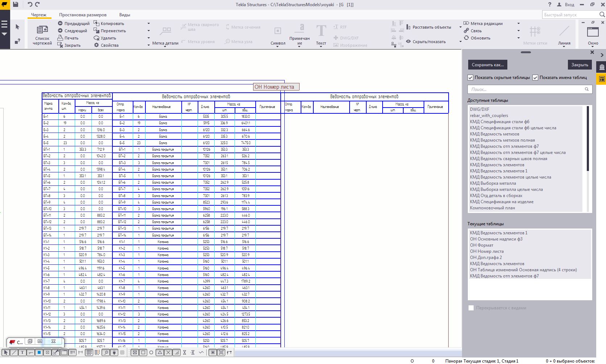Click Скрыть/показать eye icon

coord(408,42)
